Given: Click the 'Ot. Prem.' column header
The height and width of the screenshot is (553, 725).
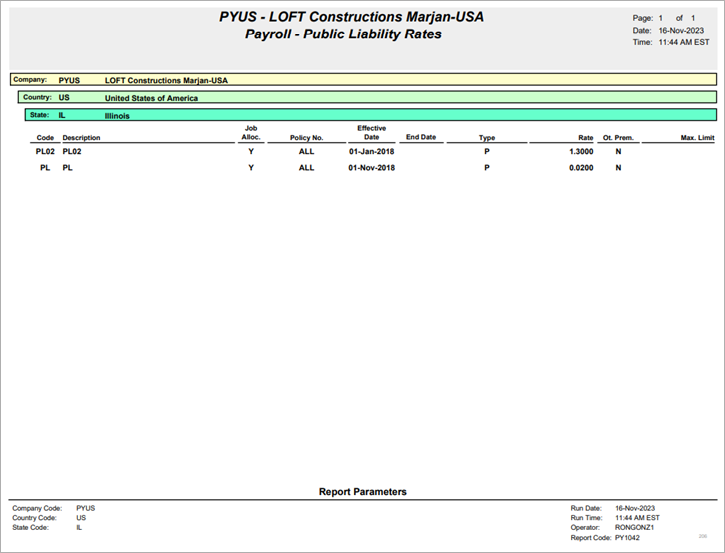Looking at the screenshot, I should coord(618,138).
